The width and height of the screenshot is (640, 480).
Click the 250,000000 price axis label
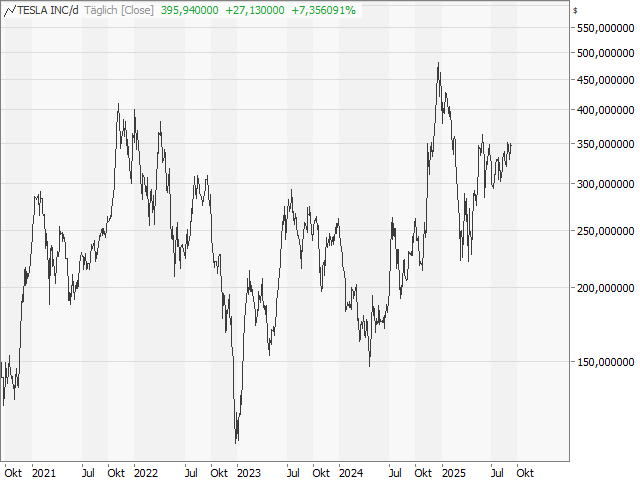pos(605,231)
